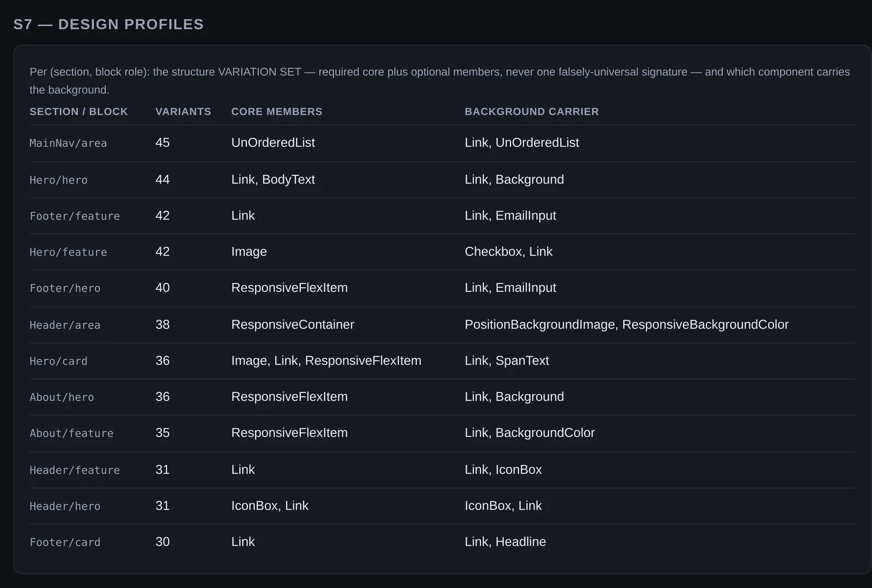Select the "Header/hero" row label
Image resolution: width=872 pixels, height=588 pixels.
65,506
